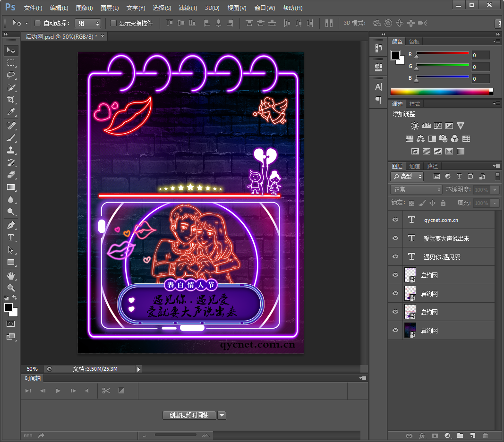Select the Lasso tool
Image resolution: width=504 pixels, height=442 pixels.
pyautogui.click(x=11, y=75)
